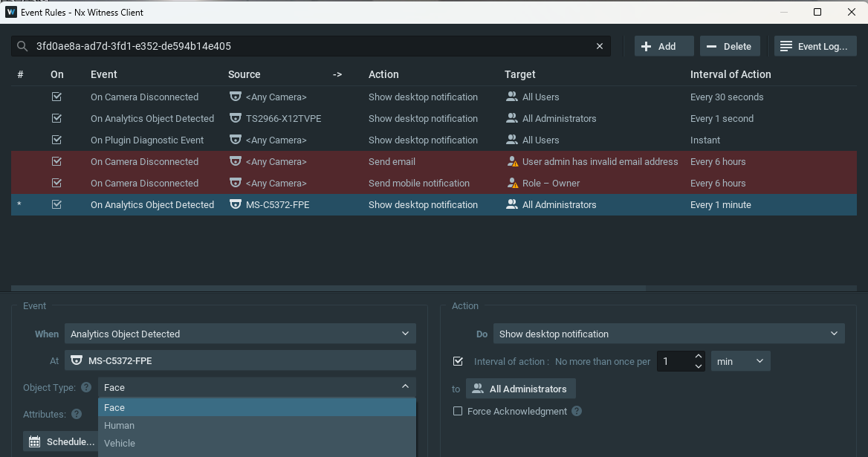Click Every 1 minute interval cell

point(720,204)
